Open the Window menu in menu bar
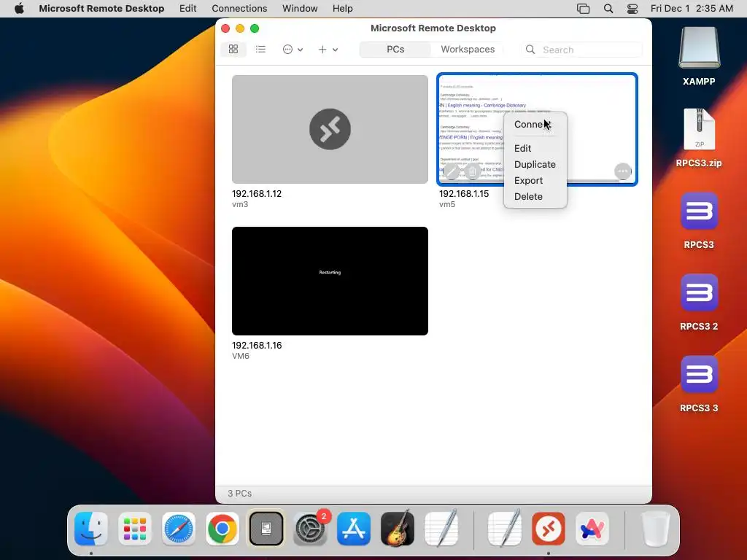This screenshot has width=747, height=560. [x=300, y=9]
